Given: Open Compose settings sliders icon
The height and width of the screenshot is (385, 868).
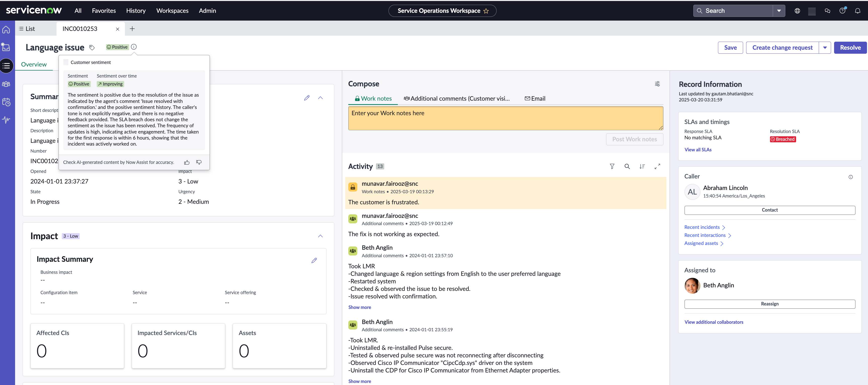Looking at the screenshot, I should [657, 84].
